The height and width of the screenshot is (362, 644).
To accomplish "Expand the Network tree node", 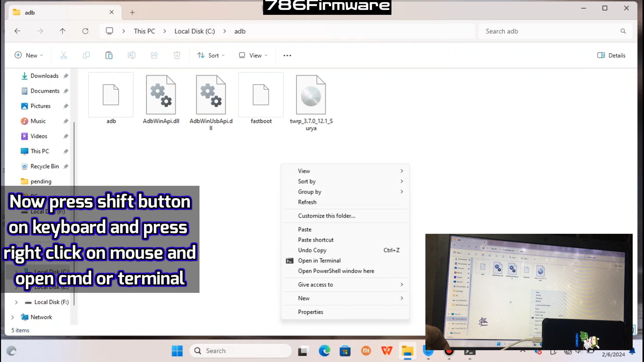I will [13, 317].
